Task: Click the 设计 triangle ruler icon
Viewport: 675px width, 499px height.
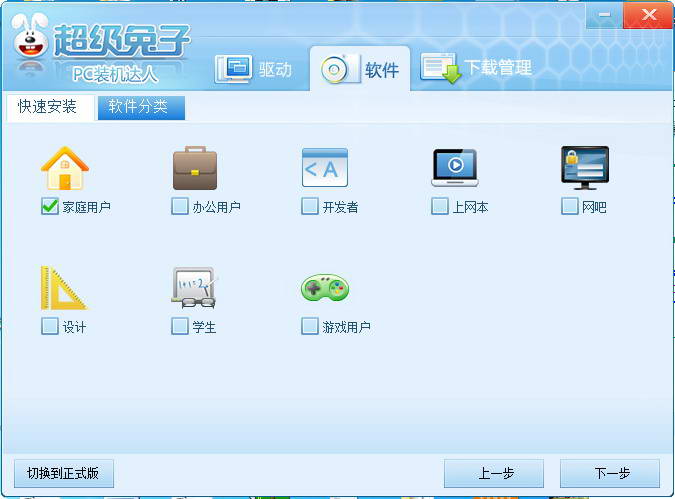Action: (x=64, y=288)
